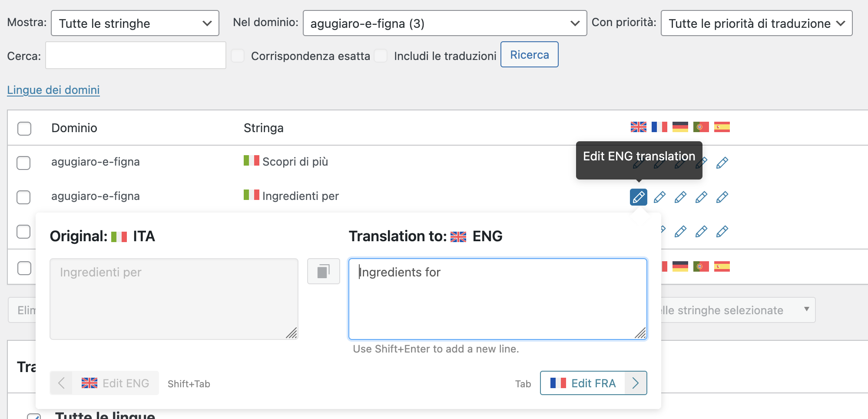The height and width of the screenshot is (419, 868).
Task: Click the Portuguese flag in table header
Action: point(701,127)
